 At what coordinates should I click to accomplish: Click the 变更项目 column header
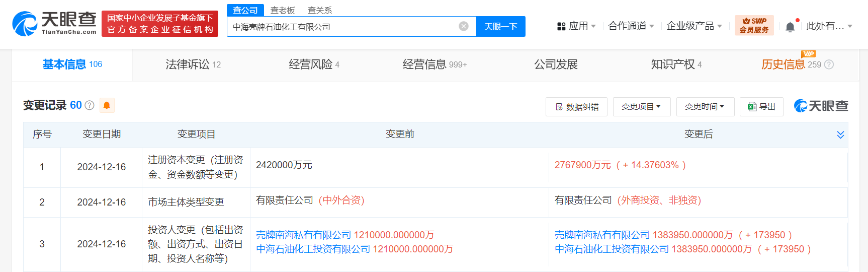(x=196, y=134)
